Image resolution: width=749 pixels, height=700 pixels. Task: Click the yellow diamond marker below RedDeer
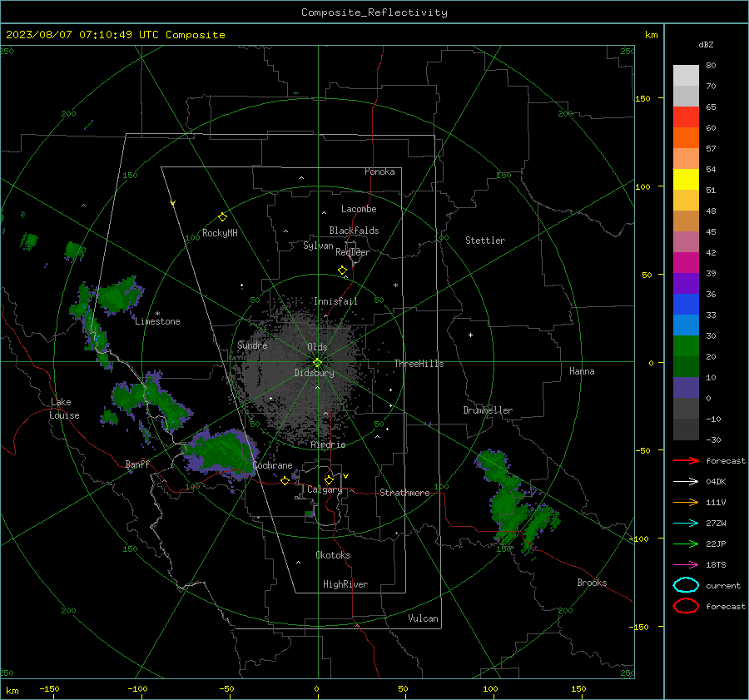pyautogui.click(x=343, y=271)
